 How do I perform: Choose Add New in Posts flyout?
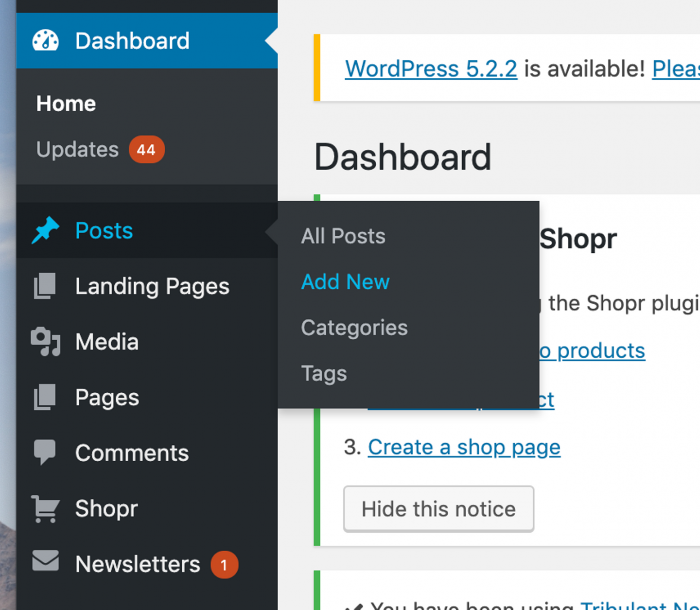pos(345,282)
